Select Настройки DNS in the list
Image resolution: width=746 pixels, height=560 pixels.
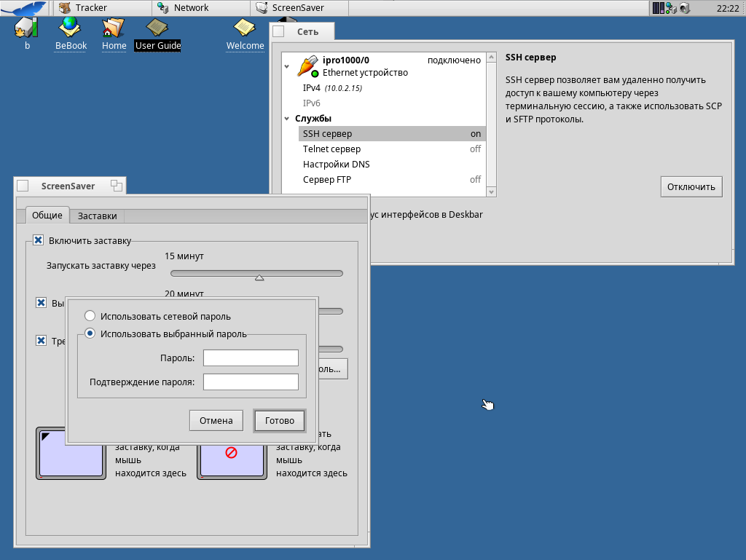click(x=392, y=164)
